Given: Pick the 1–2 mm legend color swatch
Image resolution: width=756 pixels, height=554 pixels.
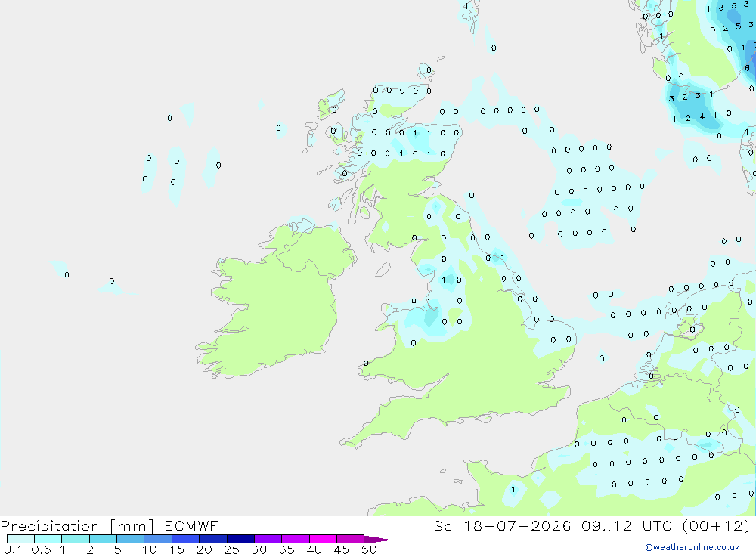Looking at the screenshot, I should pos(75,539).
